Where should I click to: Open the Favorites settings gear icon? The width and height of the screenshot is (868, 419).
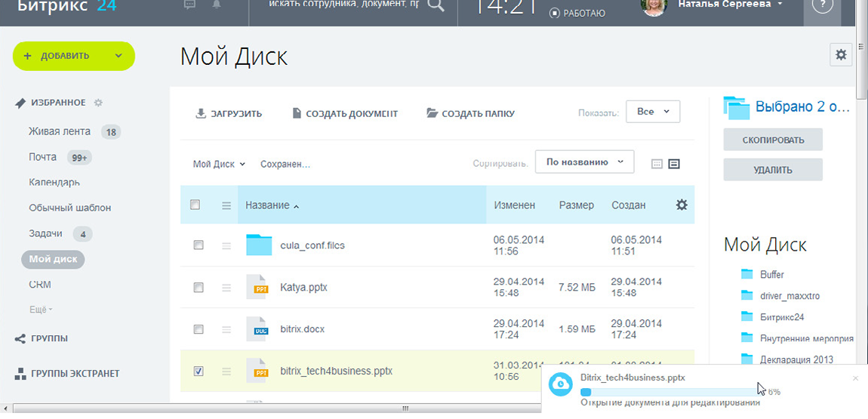(98, 103)
